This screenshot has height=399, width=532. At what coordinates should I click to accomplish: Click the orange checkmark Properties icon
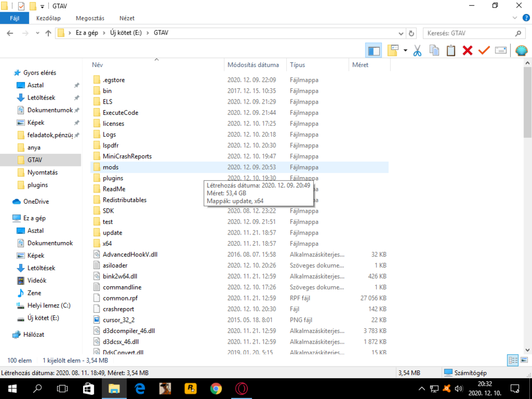pyautogui.click(x=484, y=51)
